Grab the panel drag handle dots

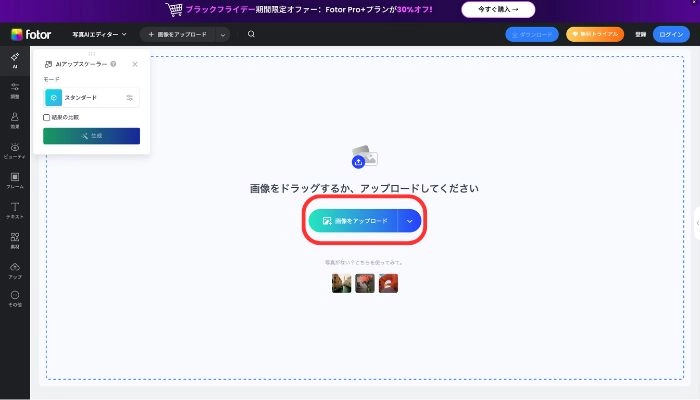(x=92, y=54)
